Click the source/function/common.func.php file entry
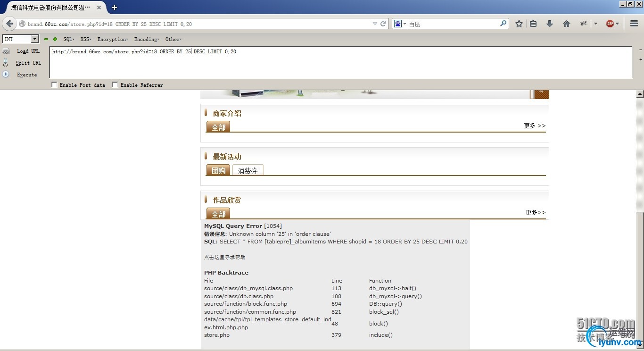Viewport: 644px width, 351px height. tap(250, 312)
